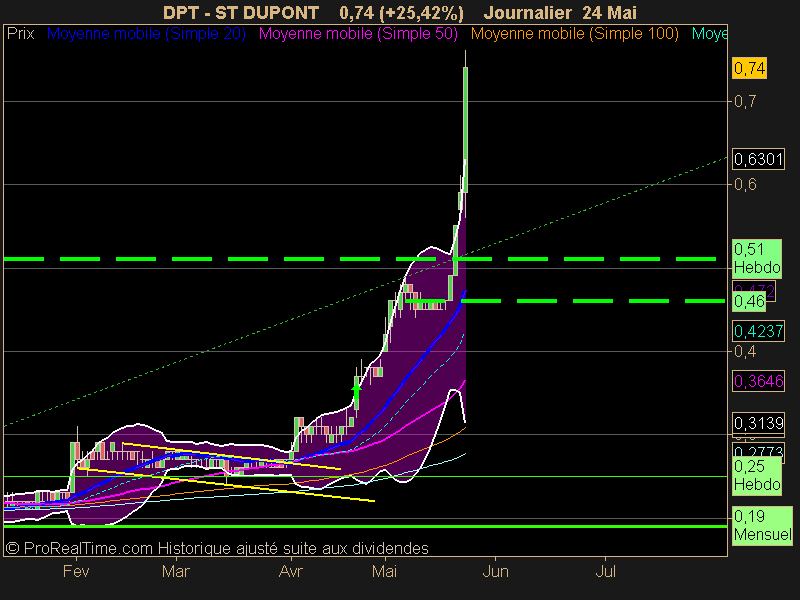Click the green "0,46" level tag

(x=749, y=302)
